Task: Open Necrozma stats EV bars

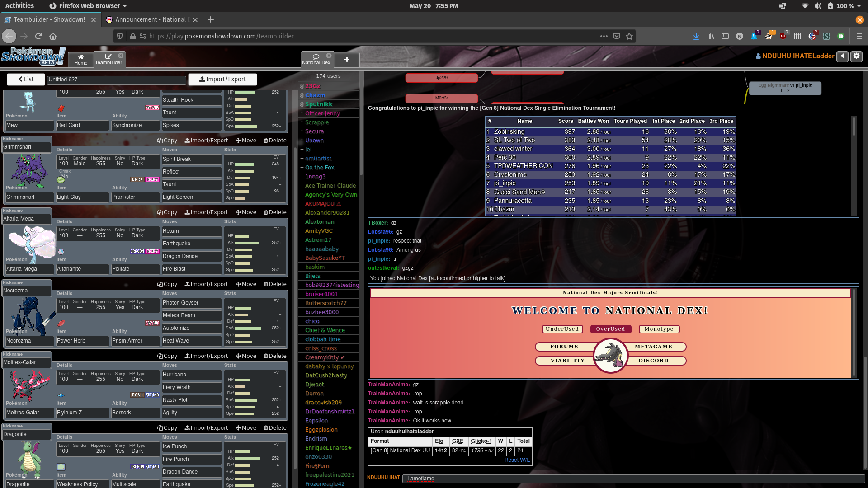Action: point(255,322)
